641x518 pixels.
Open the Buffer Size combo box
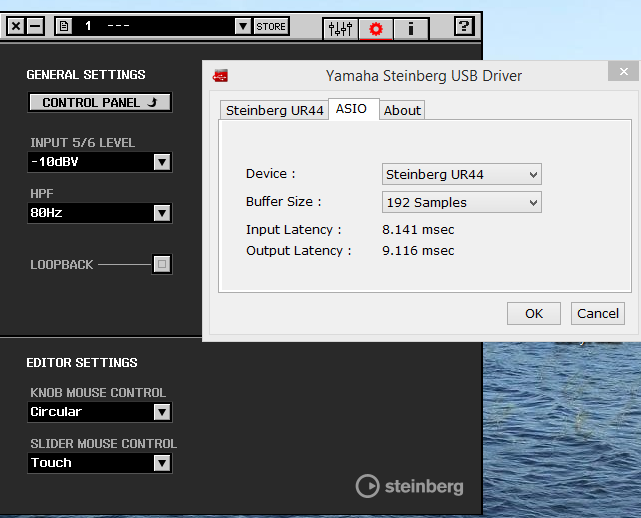tap(462, 202)
